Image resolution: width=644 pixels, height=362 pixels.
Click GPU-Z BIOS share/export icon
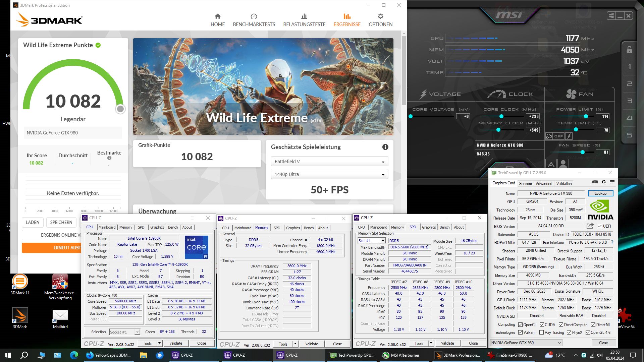click(x=590, y=226)
